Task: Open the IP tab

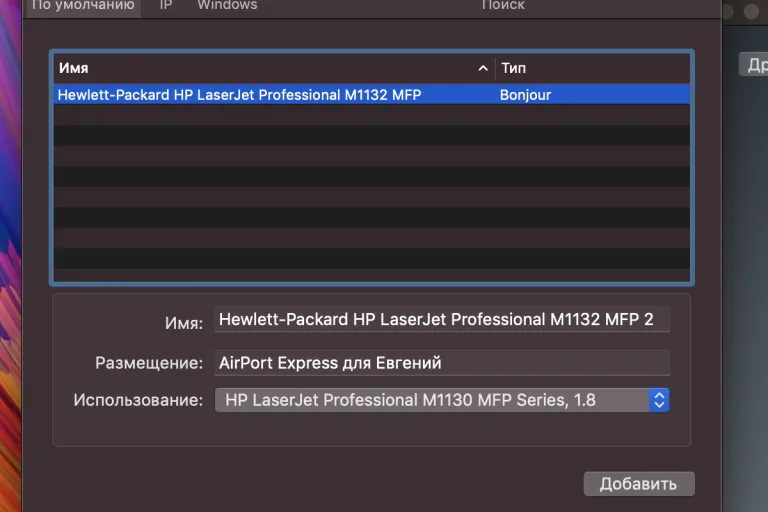Action: pos(166,6)
